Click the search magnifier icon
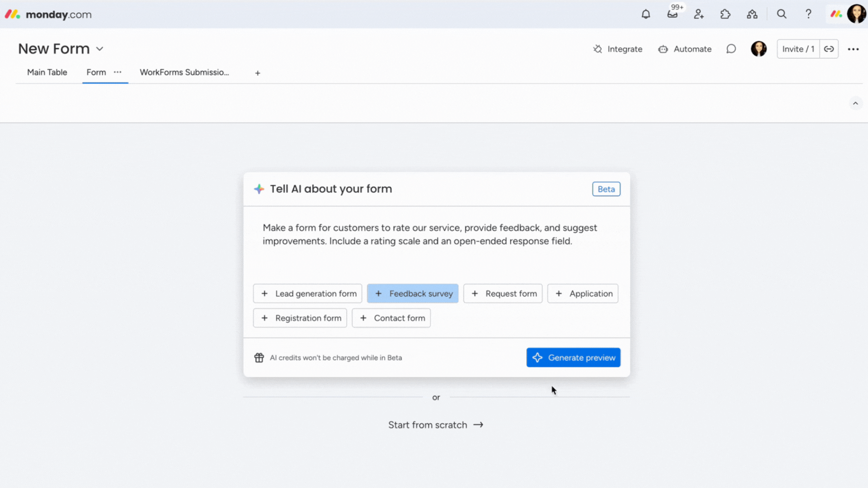 click(x=782, y=14)
